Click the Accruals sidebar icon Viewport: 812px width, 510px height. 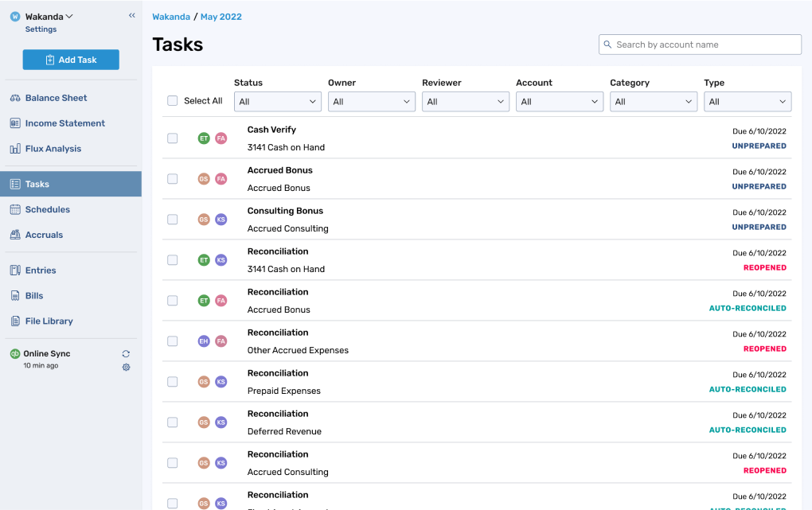click(x=15, y=235)
